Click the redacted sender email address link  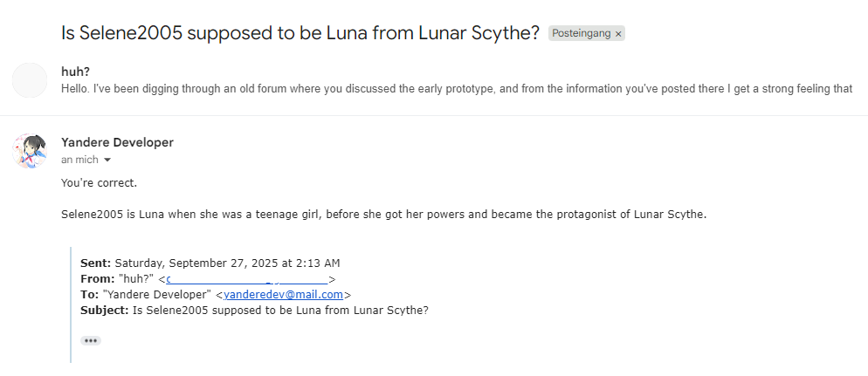tap(247, 279)
